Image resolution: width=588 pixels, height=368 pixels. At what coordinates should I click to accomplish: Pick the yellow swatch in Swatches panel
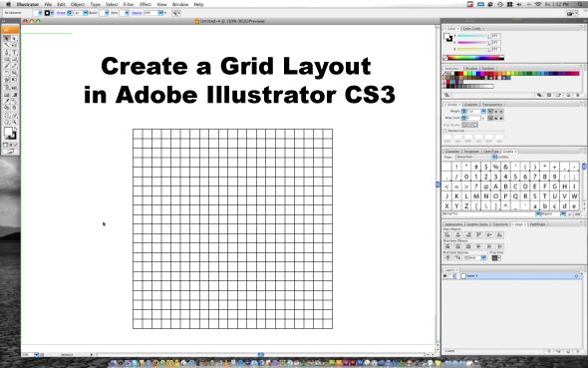[x=466, y=74]
